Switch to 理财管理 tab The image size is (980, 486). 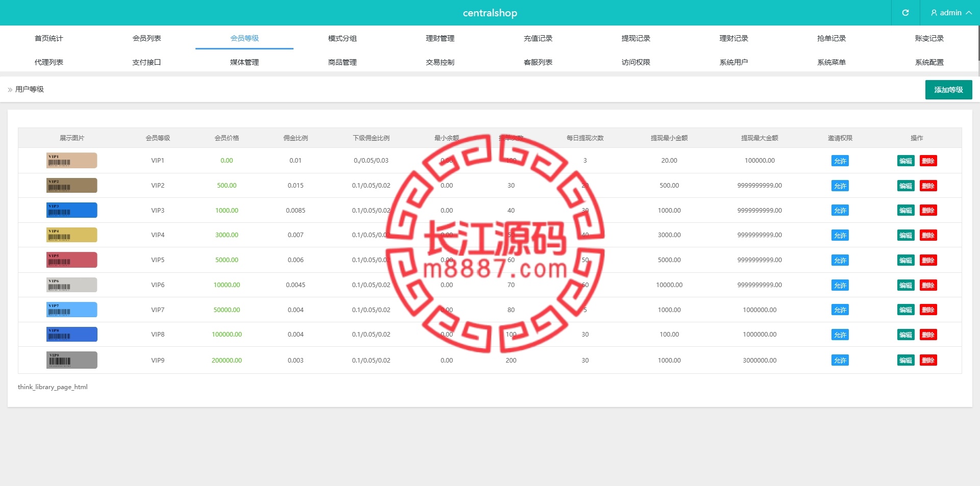point(440,38)
